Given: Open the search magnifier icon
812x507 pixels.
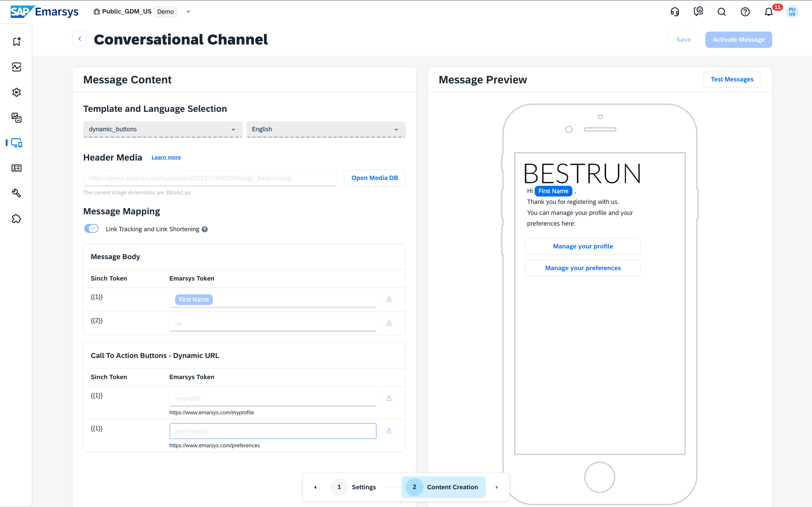Looking at the screenshot, I should [721, 12].
